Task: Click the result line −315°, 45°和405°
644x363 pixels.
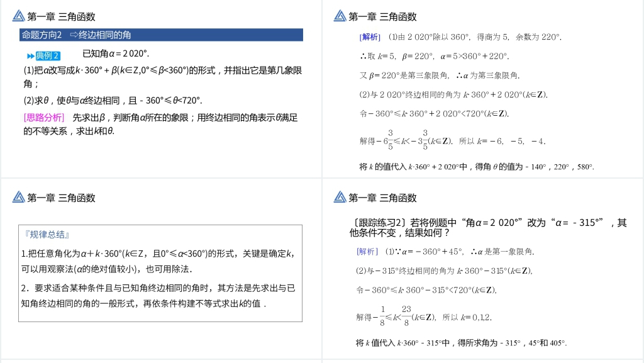Action: click(461, 343)
